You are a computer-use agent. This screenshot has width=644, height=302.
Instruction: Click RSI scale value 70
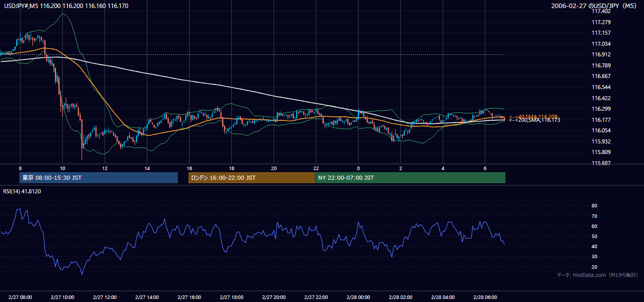click(594, 216)
